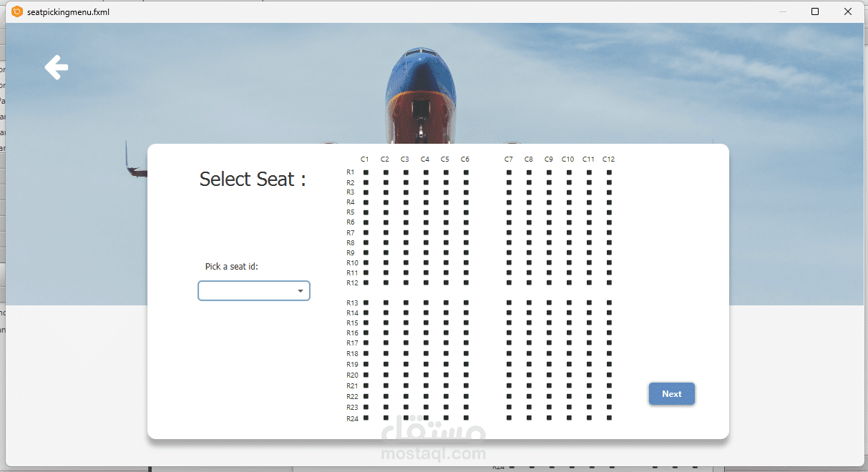Select the seat at row R13, column C7
868x472 pixels.
click(x=509, y=303)
